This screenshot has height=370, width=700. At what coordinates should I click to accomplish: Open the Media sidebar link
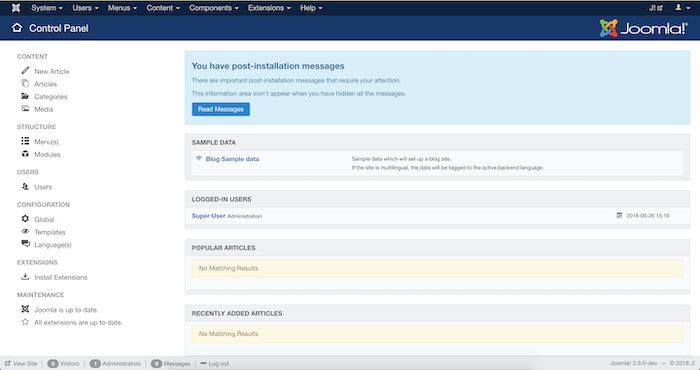pyautogui.click(x=44, y=109)
